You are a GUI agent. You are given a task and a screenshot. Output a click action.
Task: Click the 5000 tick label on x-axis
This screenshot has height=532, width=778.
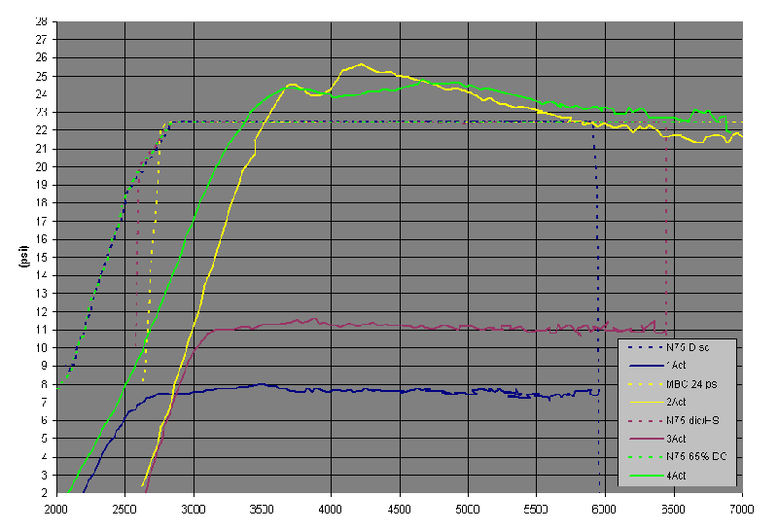point(468,509)
